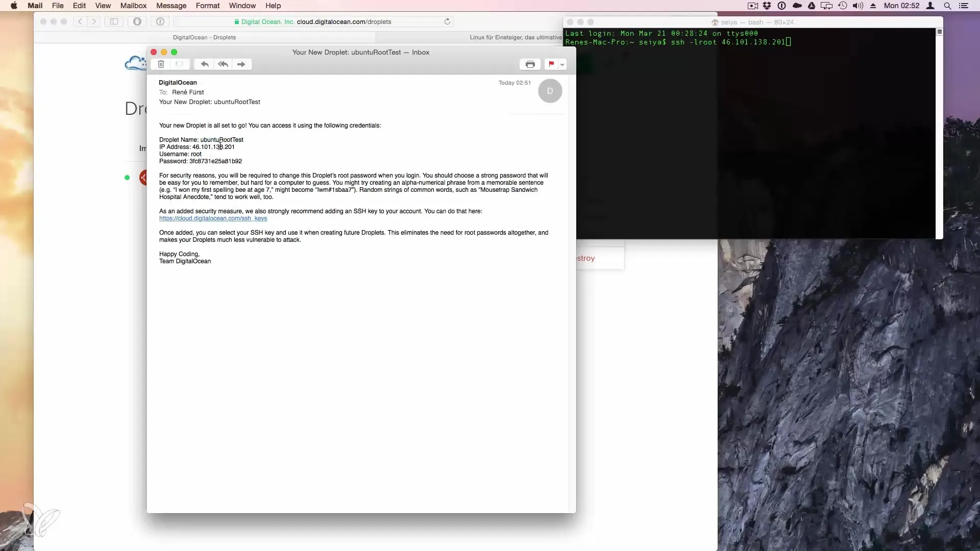
Task: Open the user account menu bar icon
Action: [x=930, y=6]
